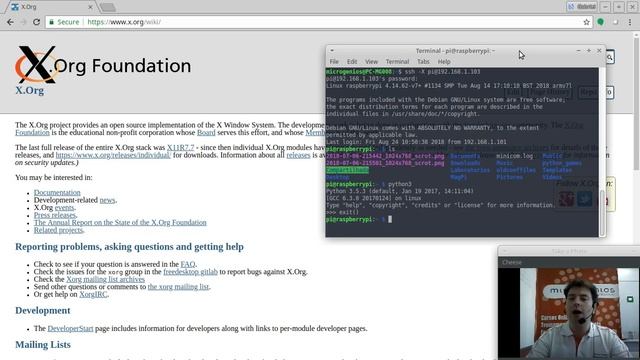
Task: Open the Development-related news link
Action: pyautogui.click(x=107, y=200)
